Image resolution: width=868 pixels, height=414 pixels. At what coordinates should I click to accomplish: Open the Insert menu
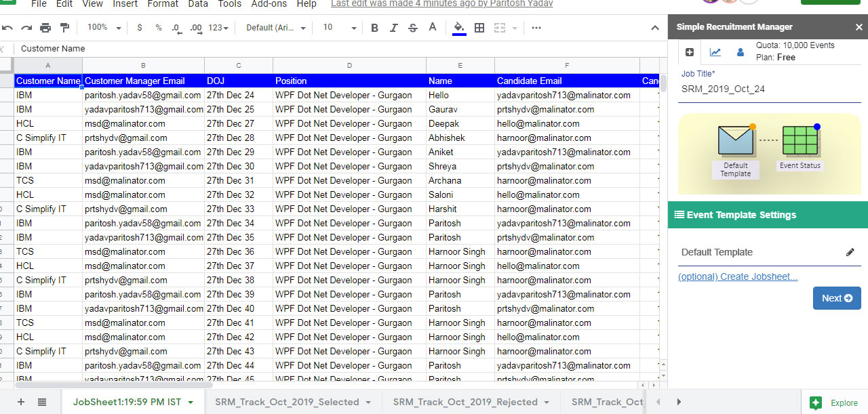125,4
